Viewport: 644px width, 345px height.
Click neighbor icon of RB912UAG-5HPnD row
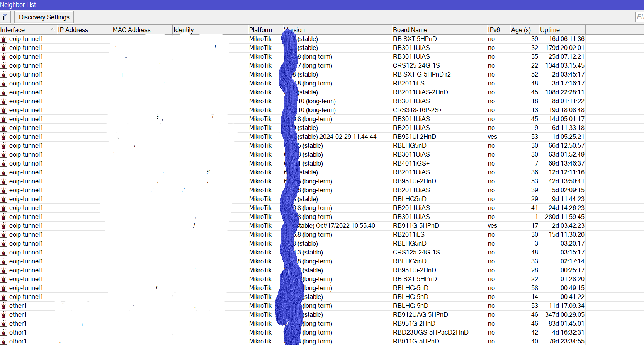pos(4,314)
